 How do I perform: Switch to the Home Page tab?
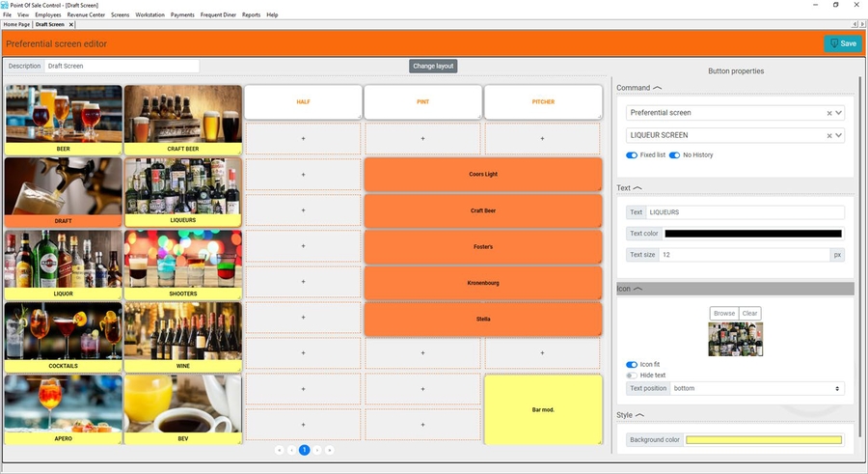coord(16,24)
